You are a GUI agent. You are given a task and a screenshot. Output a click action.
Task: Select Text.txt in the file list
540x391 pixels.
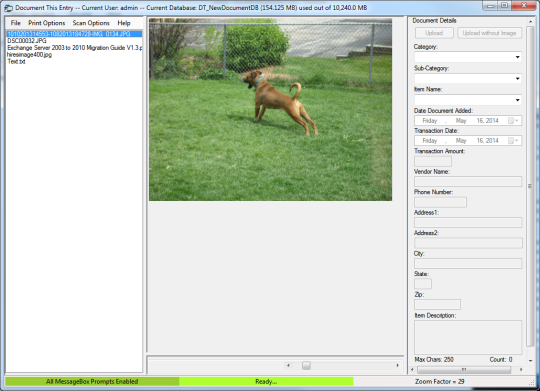click(x=16, y=61)
